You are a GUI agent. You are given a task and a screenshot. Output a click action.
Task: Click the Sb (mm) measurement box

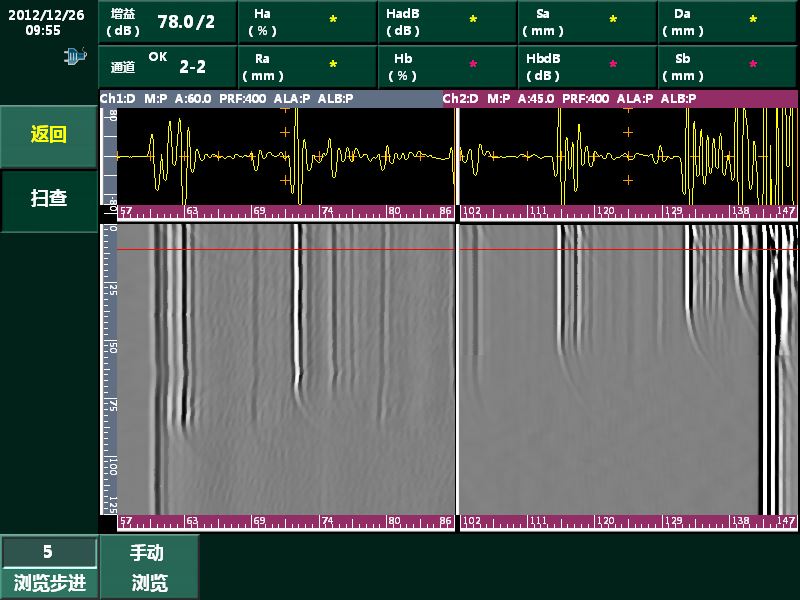(728, 67)
